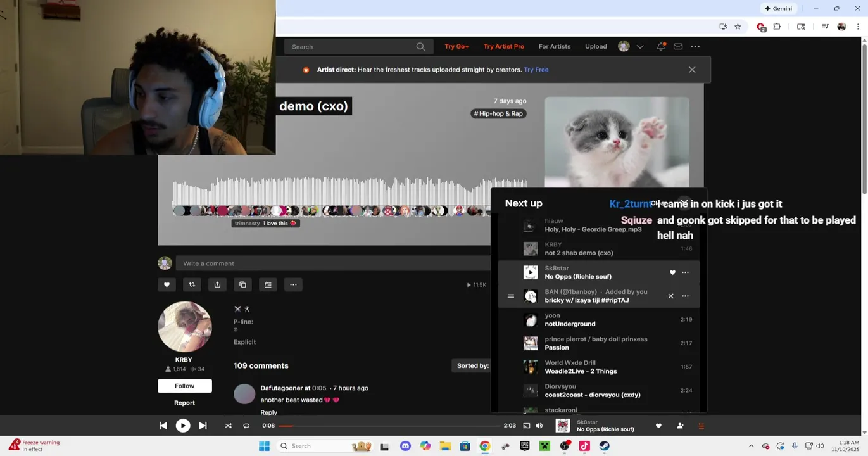Image resolution: width=868 pixels, height=456 pixels.
Task: Skip to previous track
Action: (163, 426)
